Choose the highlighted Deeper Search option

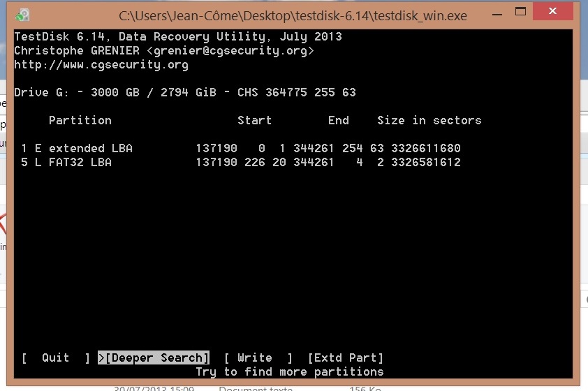(154, 358)
